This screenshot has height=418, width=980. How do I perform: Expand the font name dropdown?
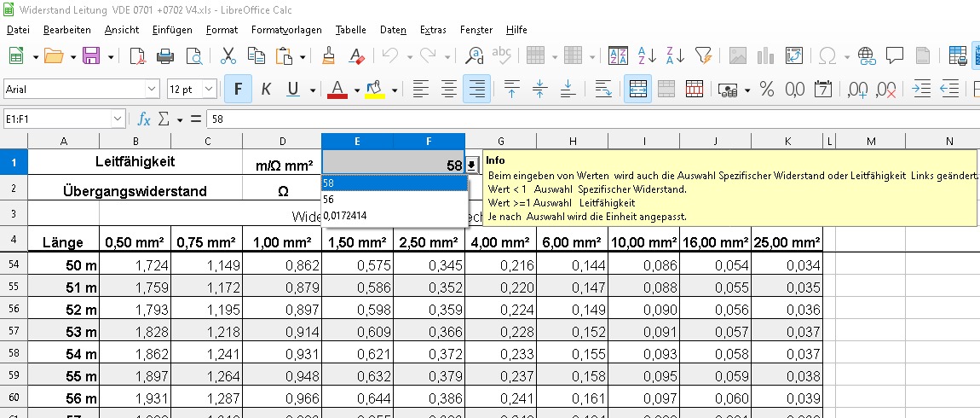[x=152, y=90]
